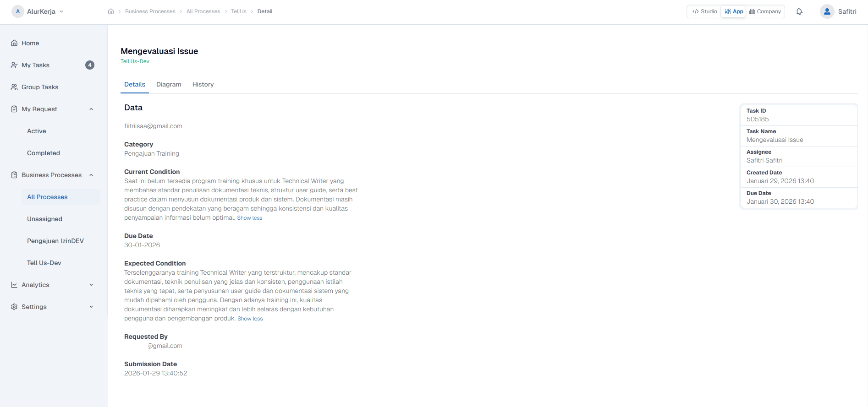The height and width of the screenshot is (407, 868).
Task: Open the History tab
Action: [203, 84]
